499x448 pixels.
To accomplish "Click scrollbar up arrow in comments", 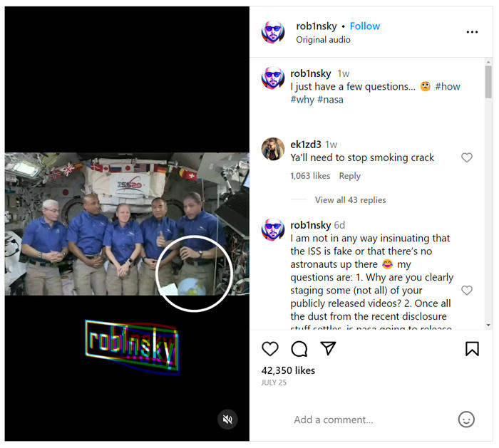I will click(488, 62).
